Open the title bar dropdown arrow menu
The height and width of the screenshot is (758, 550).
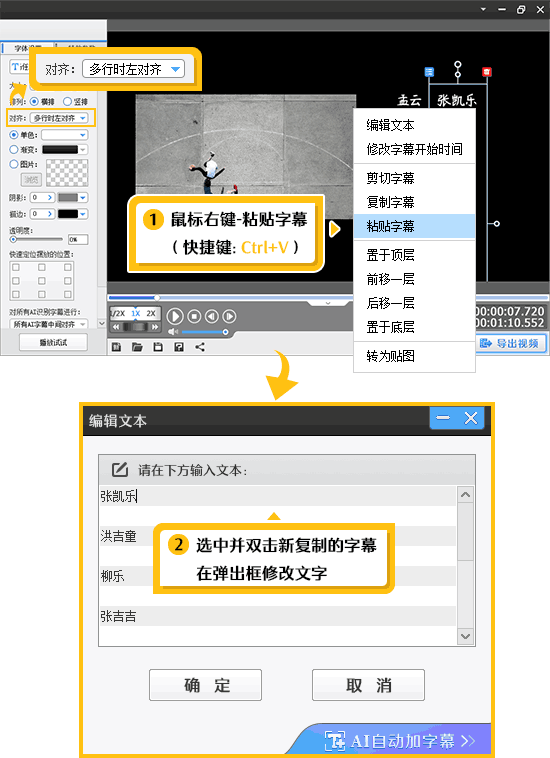483,9
